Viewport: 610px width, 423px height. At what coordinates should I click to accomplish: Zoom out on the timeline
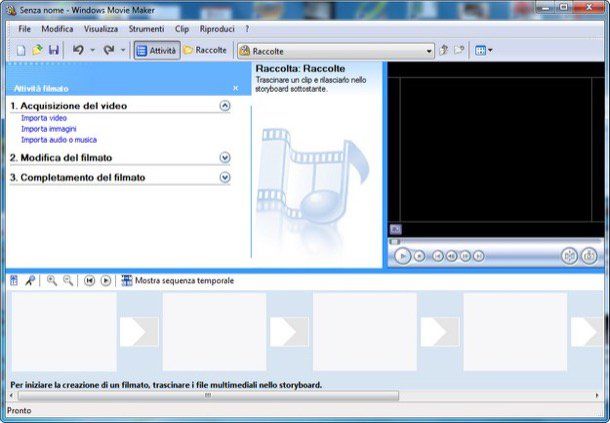point(68,281)
